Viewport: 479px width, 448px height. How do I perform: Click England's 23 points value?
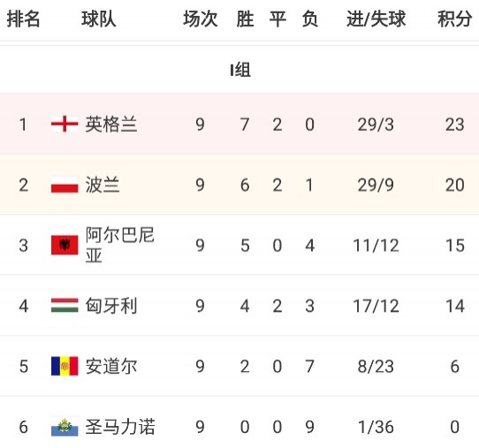click(454, 125)
